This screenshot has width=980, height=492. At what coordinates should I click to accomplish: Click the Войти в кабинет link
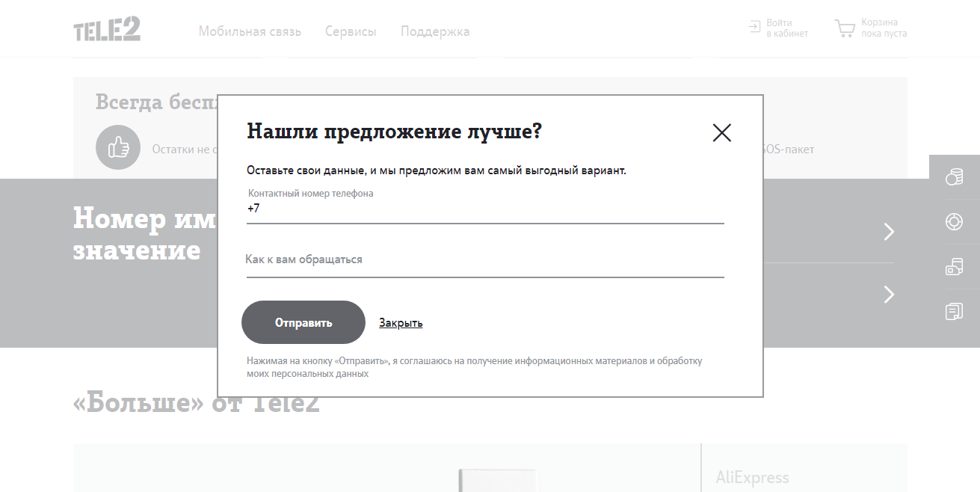[787, 28]
